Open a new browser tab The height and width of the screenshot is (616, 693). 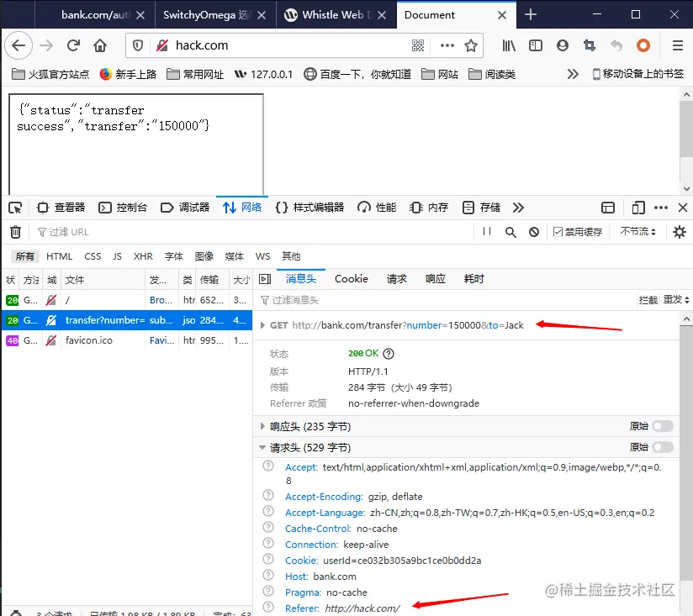tap(531, 14)
